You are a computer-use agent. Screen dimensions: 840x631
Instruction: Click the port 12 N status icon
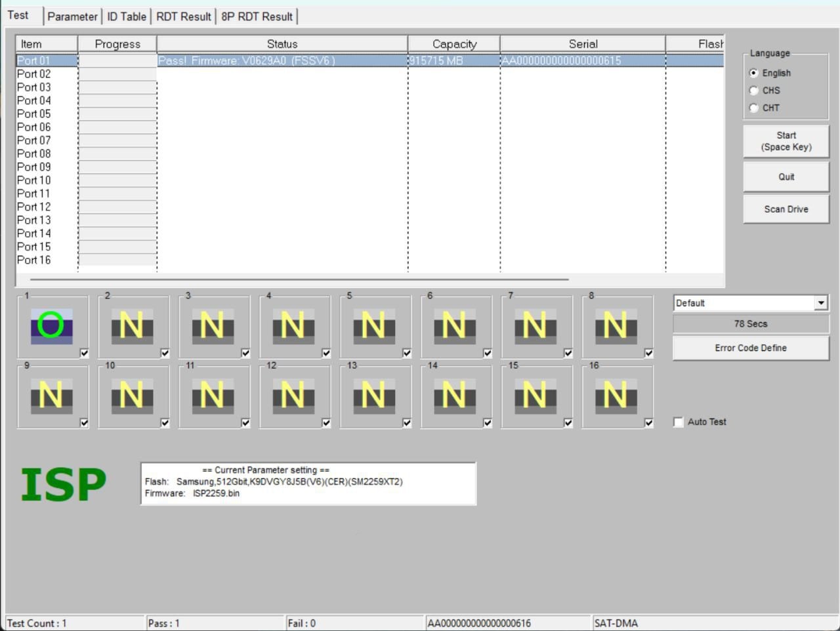pyautogui.click(x=293, y=396)
